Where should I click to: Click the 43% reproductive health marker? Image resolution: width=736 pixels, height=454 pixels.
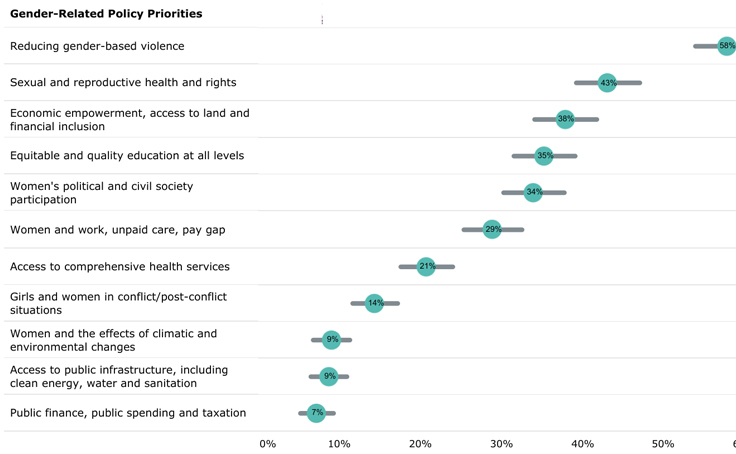click(607, 83)
